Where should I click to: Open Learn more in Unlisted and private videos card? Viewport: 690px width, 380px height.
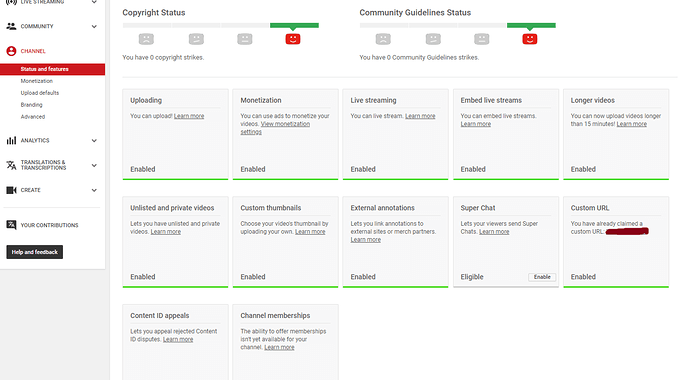[x=165, y=232]
